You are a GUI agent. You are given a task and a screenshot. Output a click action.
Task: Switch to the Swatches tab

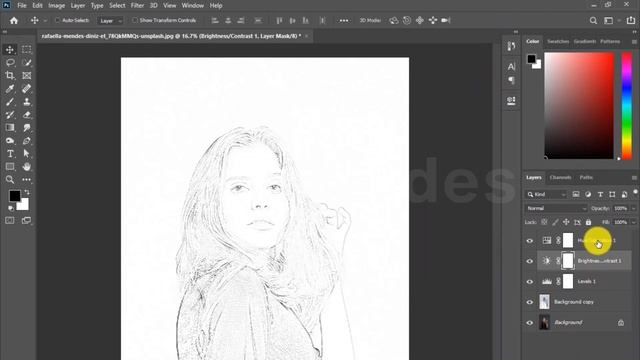click(x=558, y=42)
